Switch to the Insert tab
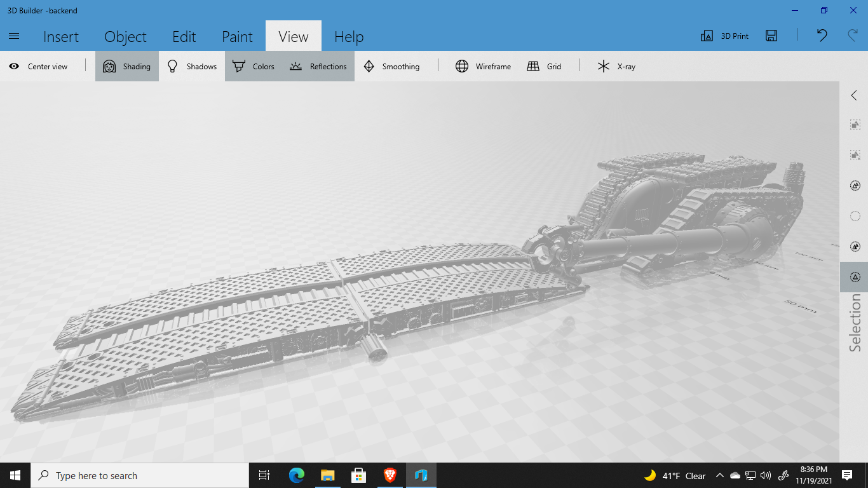Image resolution: width=868 pixels, height=488 pixels. [x=61, y=36]
